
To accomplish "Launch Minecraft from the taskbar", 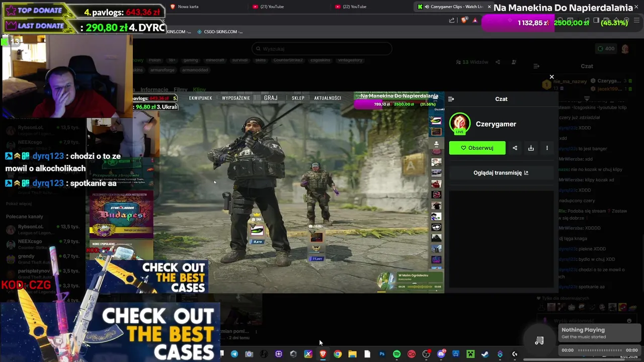I will tap(470, 354).
